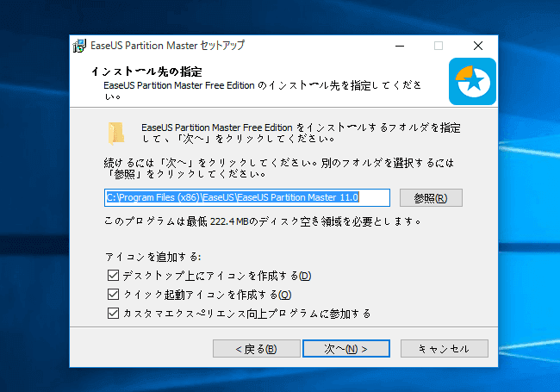Click the 222.4 MB disk space notice
560x392 pixels.
click(x=263, y=221)
